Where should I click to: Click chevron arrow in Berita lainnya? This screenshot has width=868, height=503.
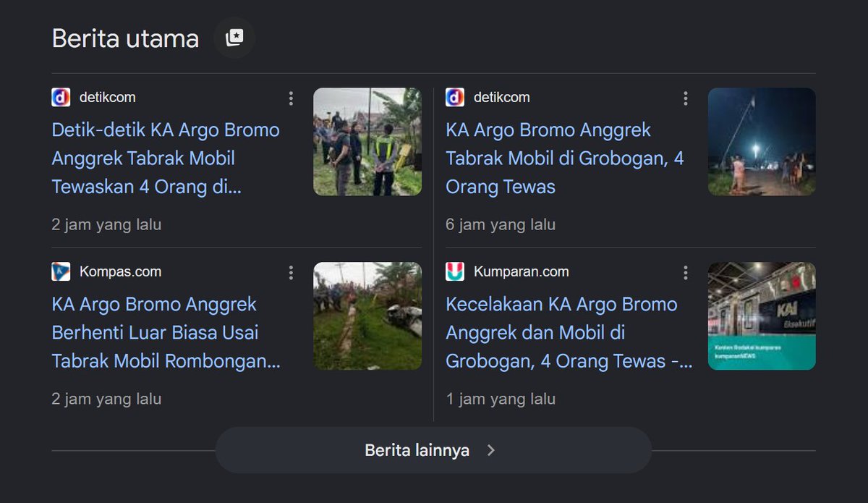491,450
